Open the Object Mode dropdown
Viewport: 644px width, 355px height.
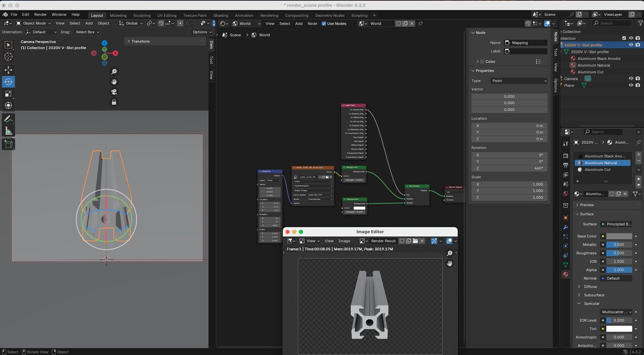click(33, 23)
